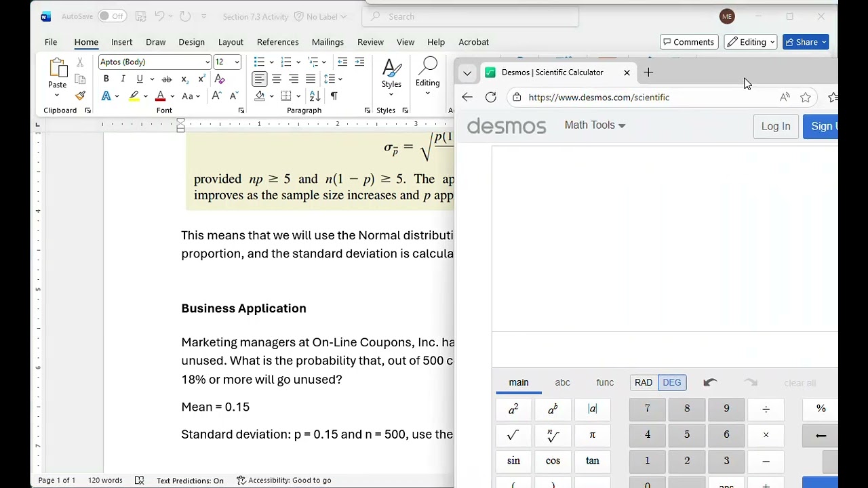Apply subscript formatting
The image size is (868, 488).
(x=185, y=79)
